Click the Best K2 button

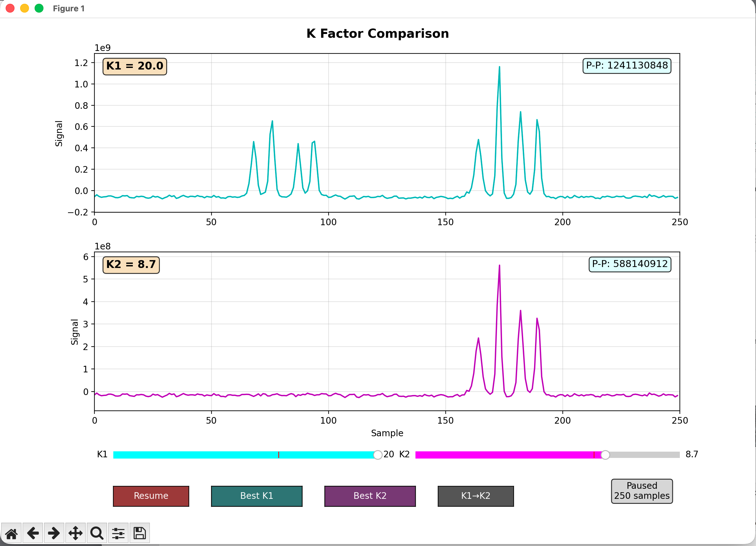[370, 496]
